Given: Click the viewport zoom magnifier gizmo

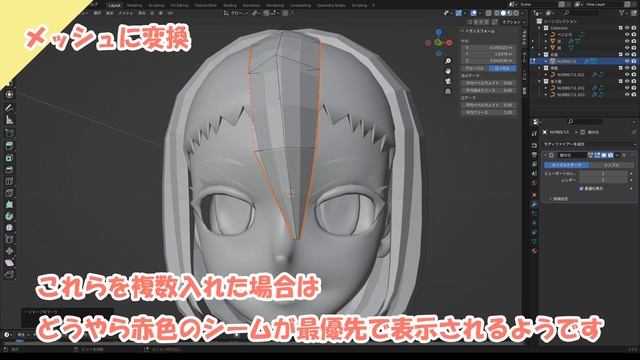Looking at the screenshot, I should click(x=448, y=61).
